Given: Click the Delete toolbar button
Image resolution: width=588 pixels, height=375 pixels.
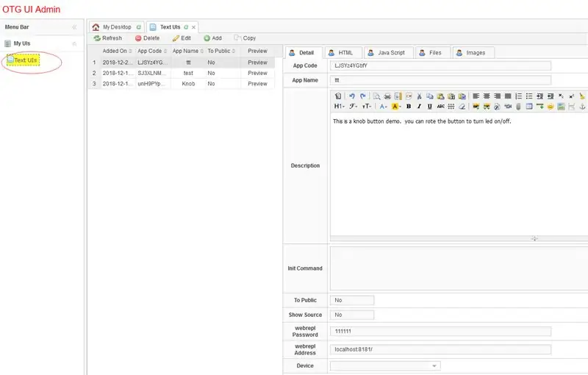Looking at the screenshot, I should click(148, 38).
